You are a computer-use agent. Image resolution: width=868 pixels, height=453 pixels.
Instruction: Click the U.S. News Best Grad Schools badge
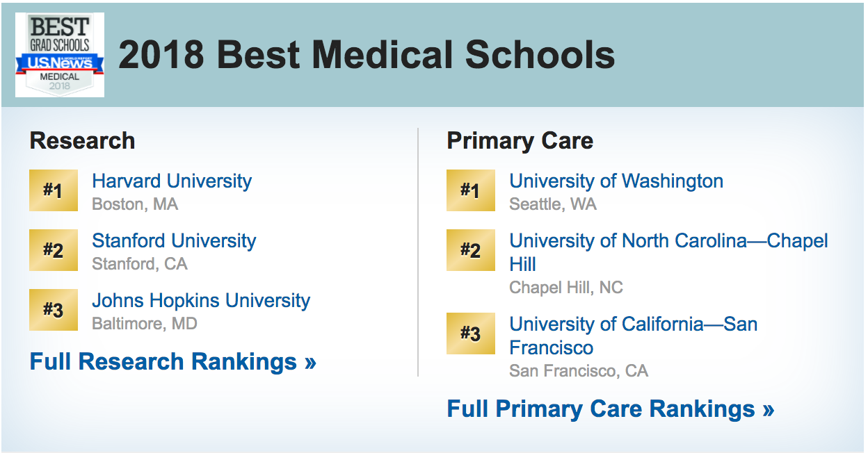click(60, 55)
